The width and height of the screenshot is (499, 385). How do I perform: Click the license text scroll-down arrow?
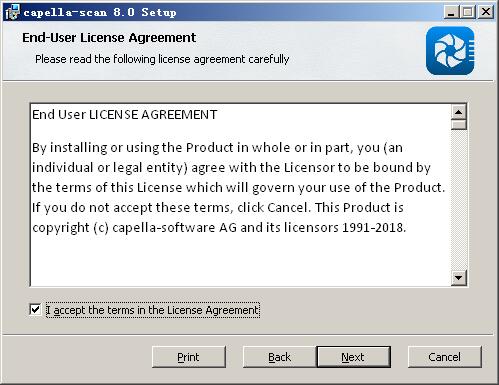point(459,277)
